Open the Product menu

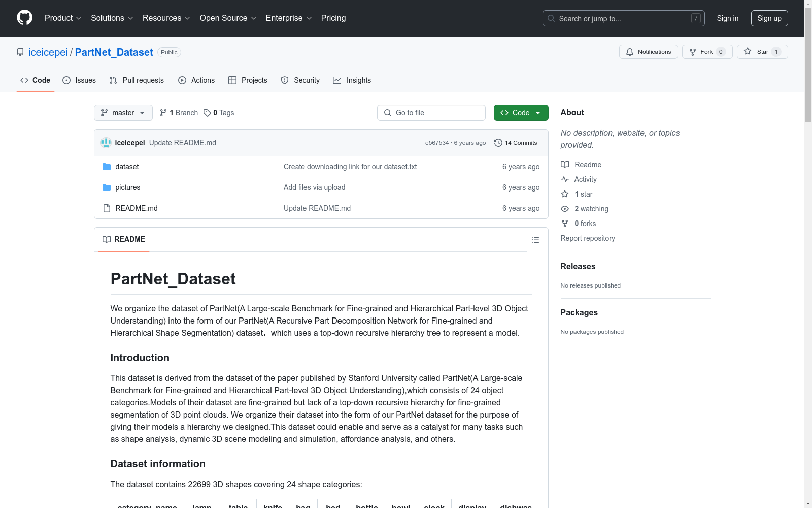tap(63, 18)
